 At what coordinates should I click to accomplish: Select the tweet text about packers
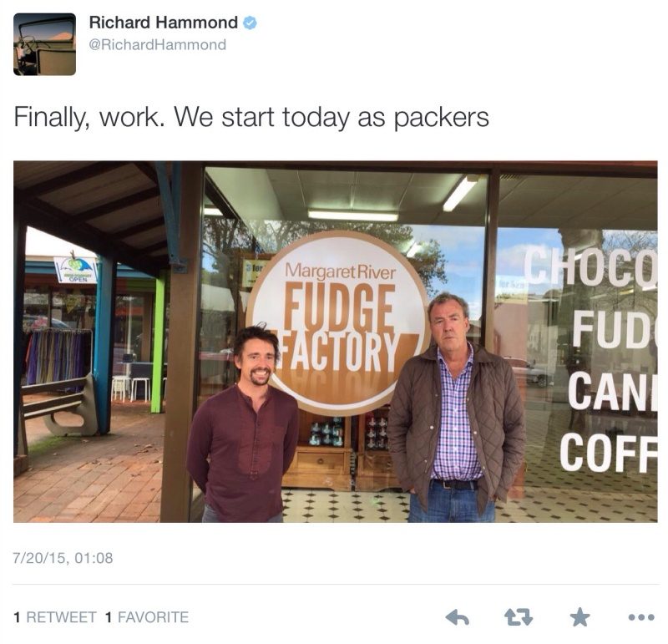tap(251, 117)
